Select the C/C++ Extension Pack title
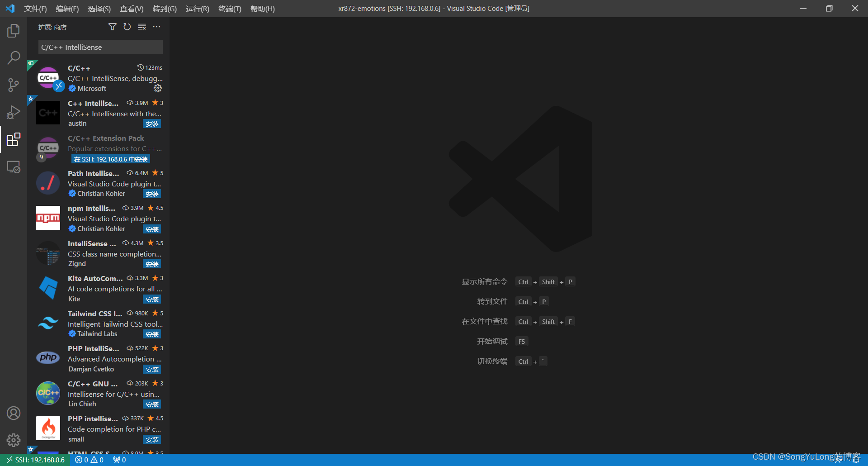Screen dimensions: 868x466 (x=106, y=138)
